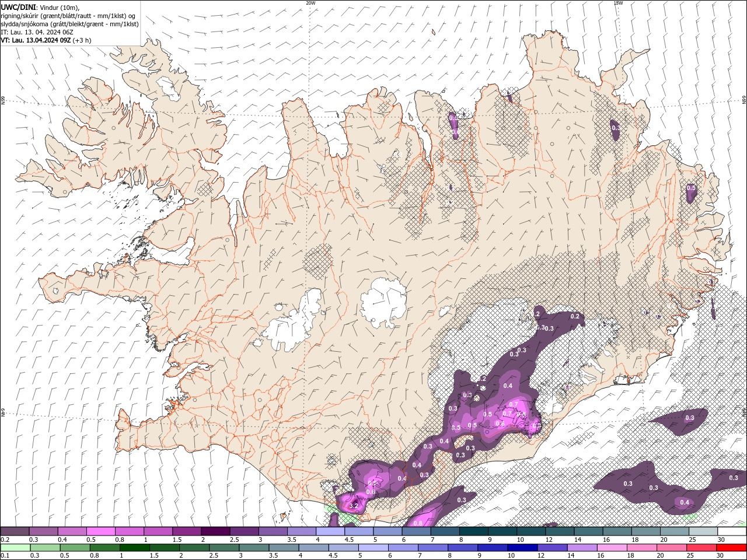This screenshot has height=560, width=747.
Task: Click the darkest green rain legend swatch starting at 1
Action: point(135,548)
